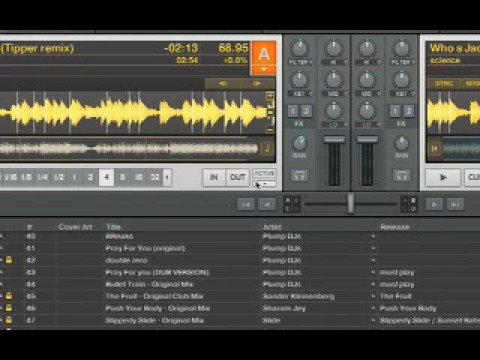Click channel B MID EQ knob
Image resolution: width=480 pixels, height=360 pixels.
tap(367, 80)
